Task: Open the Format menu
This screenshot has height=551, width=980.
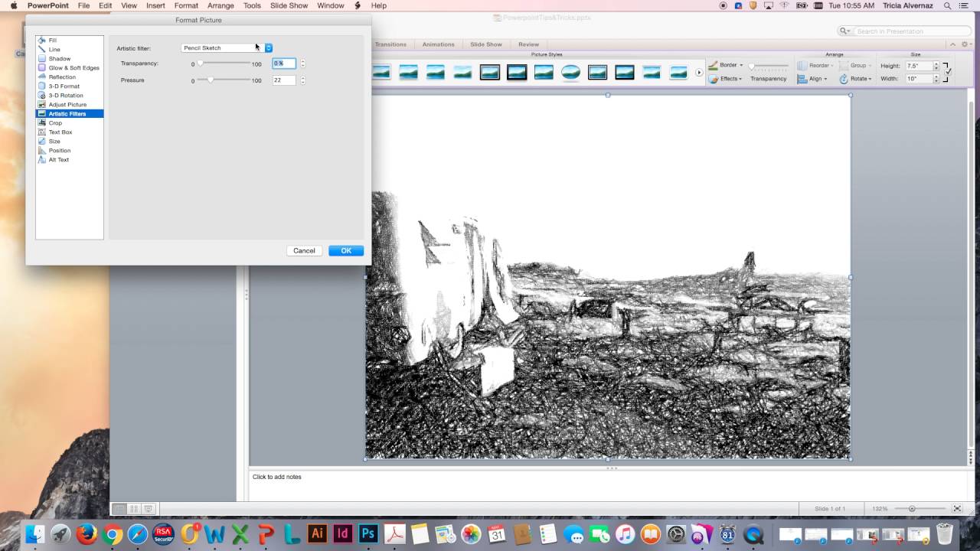Action: [186, 5]
